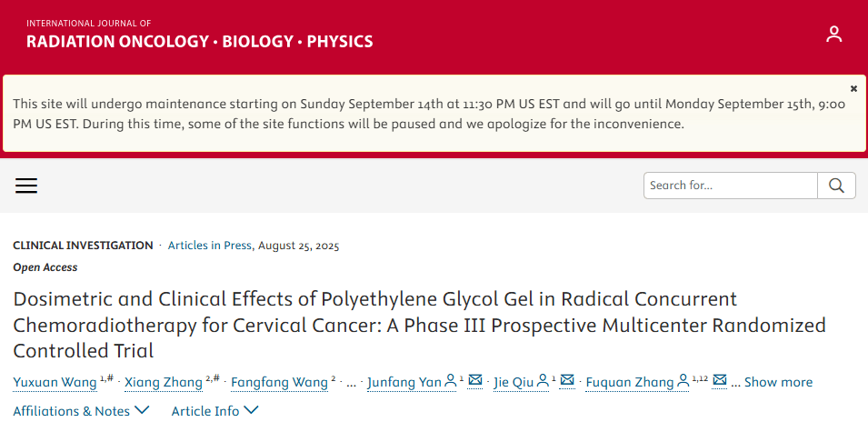Click the magnifier search button
The image size is (868, 422).
836,186
